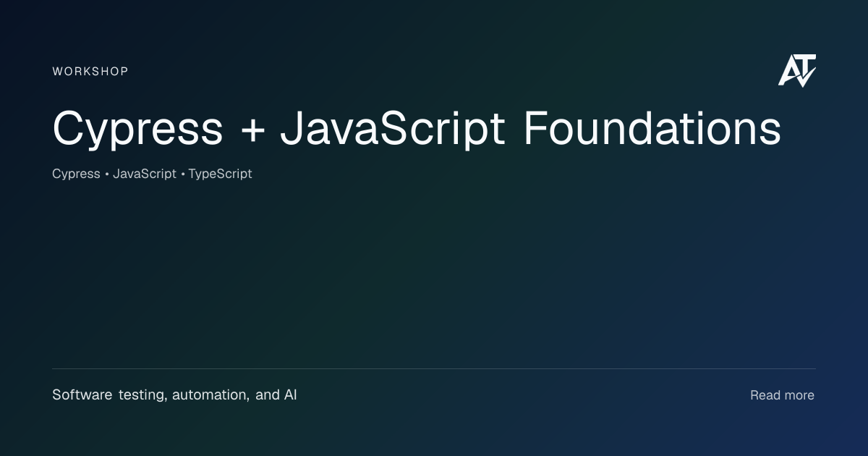Image resolution: width=868 pixels, height=456 pixels.
Task: Select the Cypress + JavaScript Foundations title
Action: (x=417, y=130)
